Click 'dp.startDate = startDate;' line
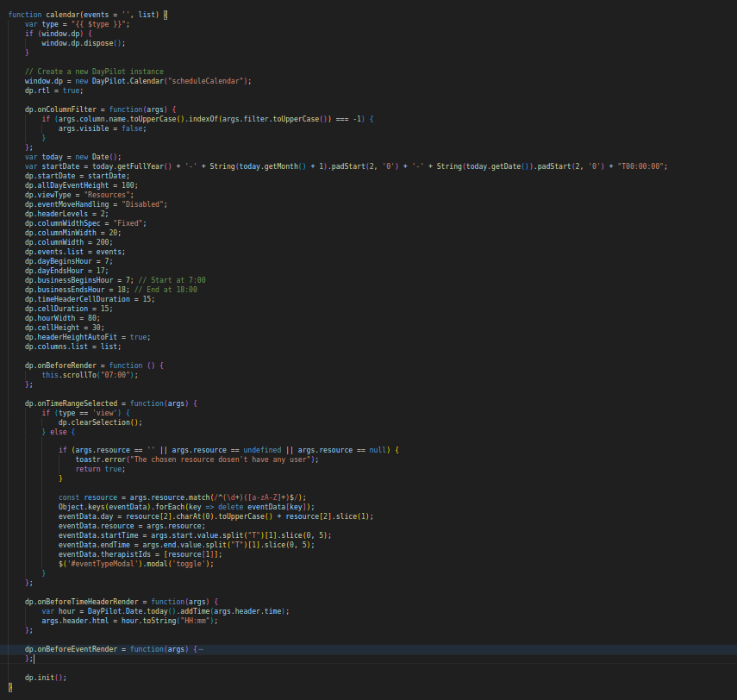The width and height of the screenshot is (737, 700). [77, 176]
